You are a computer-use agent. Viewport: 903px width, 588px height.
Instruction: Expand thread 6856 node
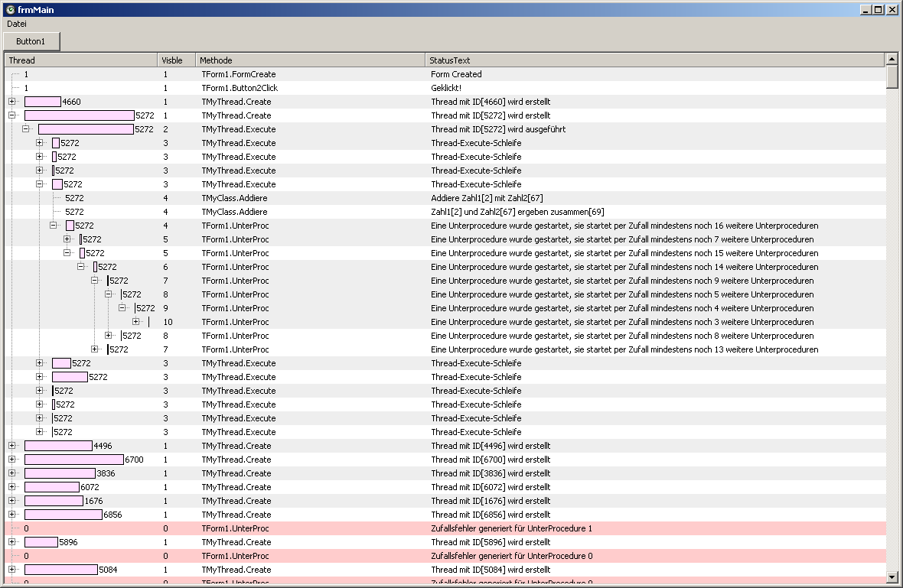12,515
